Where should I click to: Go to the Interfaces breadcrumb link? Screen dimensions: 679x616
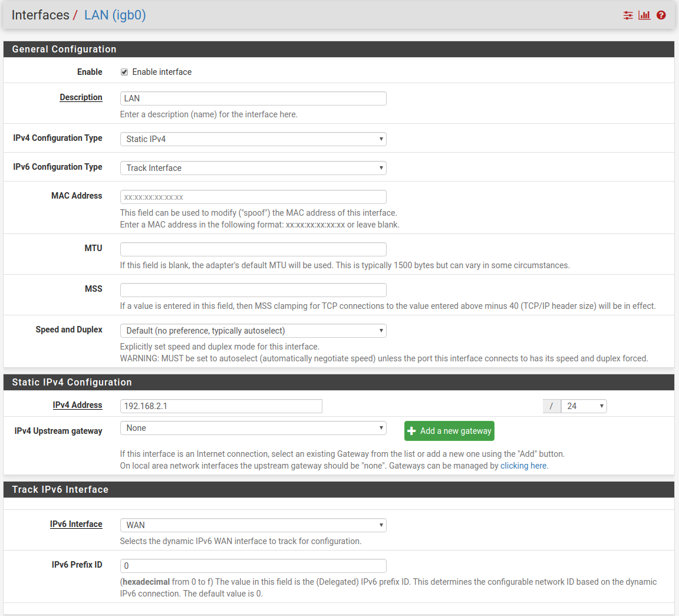coord(40,15)
